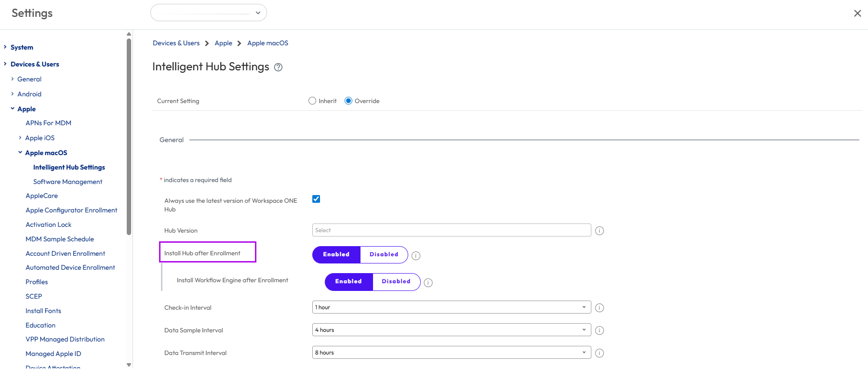Collapse the Apple macOS sidebar node
The image size is (868, 381).
[x=20, y=153]
